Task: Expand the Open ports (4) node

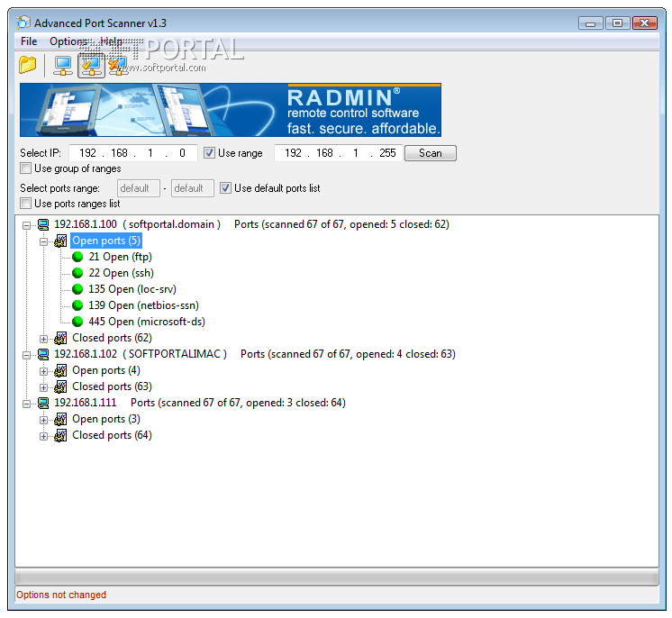Action: pyautogui.click(x=44, y=371)
